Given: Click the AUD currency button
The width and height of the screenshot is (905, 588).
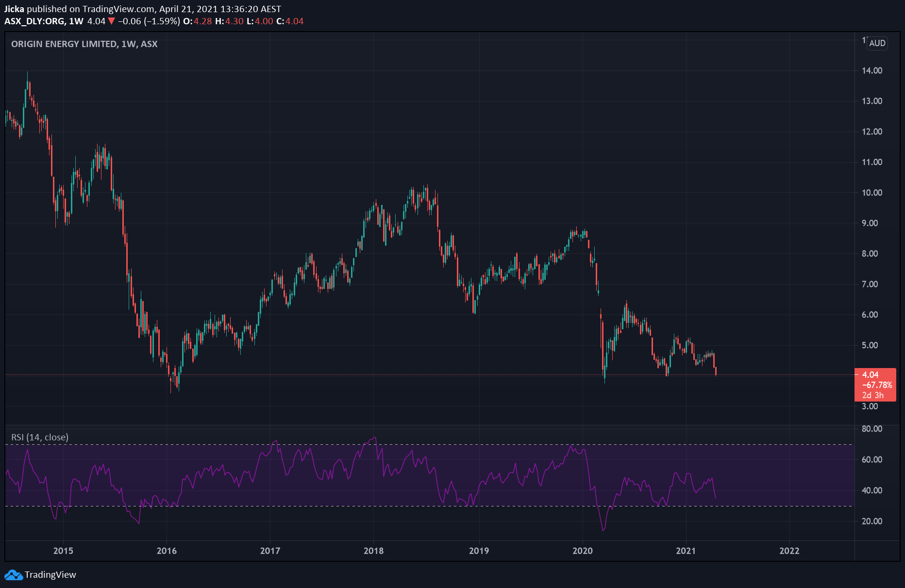Looking at the screenshot, I should tap(877, 43).
